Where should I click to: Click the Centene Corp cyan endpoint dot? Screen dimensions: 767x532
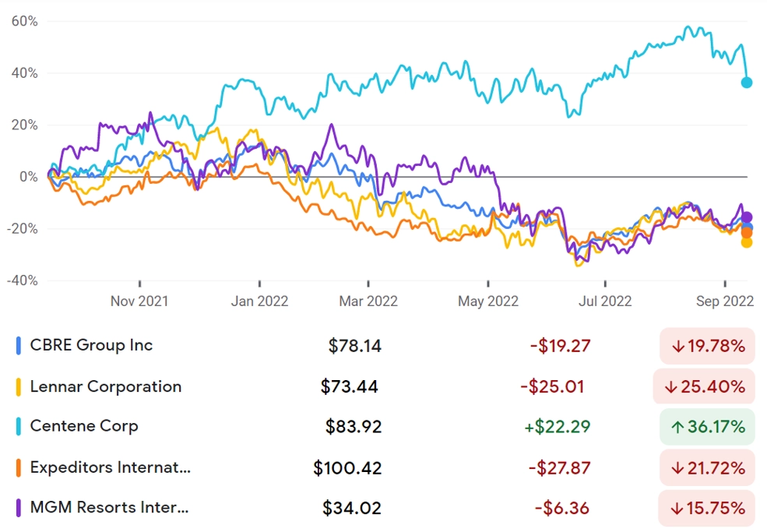[x=747, y=83]
